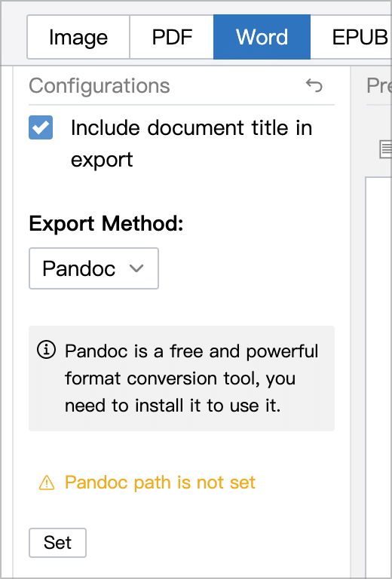Click the chevron arrow in the Pandoc combo box
The image size is (392, 579).
(x=136, y=268)
